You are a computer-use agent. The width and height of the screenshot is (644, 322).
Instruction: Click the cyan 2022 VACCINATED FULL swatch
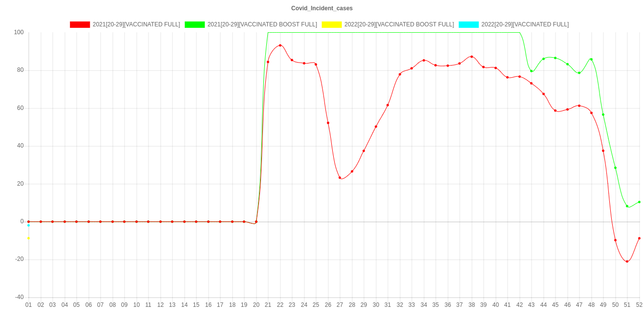[468, 24]
